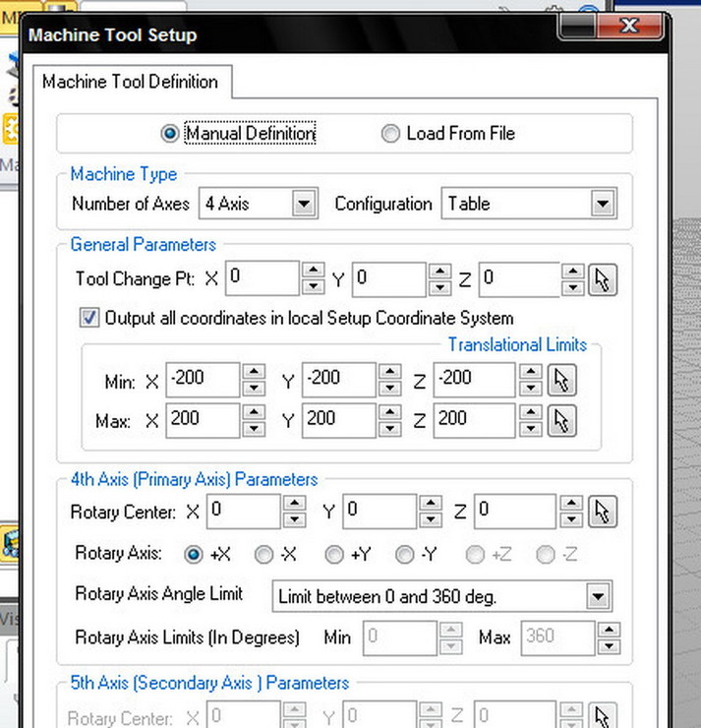
Task: Click the Min X translational limit field
Action: pyautogui.click(x=203, y=380)
